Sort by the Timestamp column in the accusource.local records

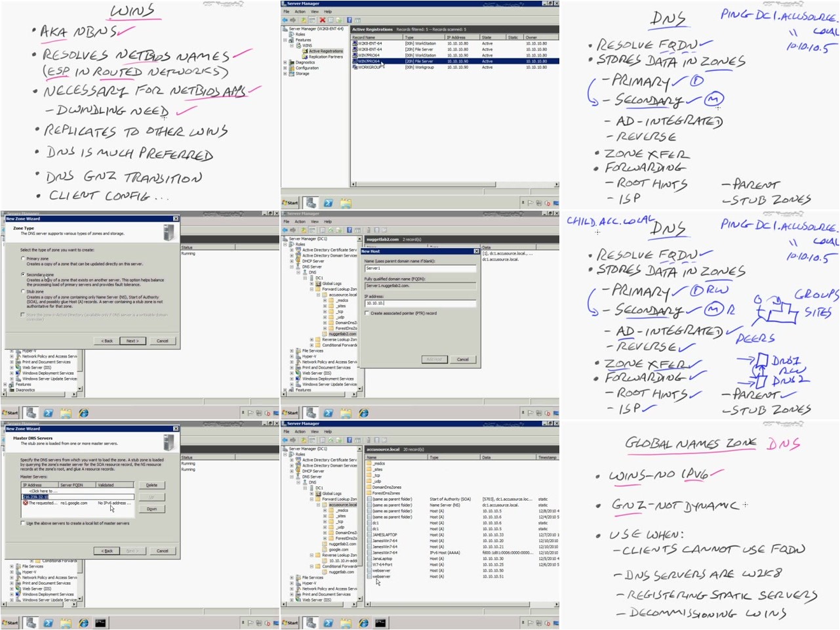point(548,457)
